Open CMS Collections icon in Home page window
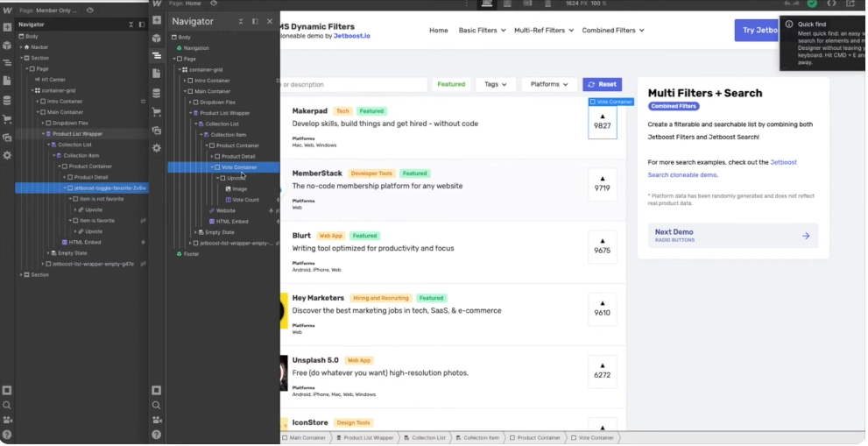Image resolution: width=868 pixels, height=446 pixels. [157, 93]
